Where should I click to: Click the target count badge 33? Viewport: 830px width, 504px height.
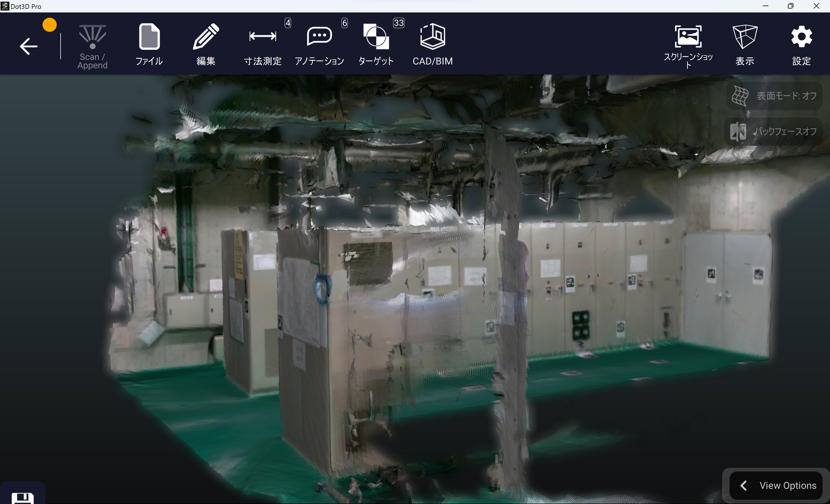pos(398,23)
